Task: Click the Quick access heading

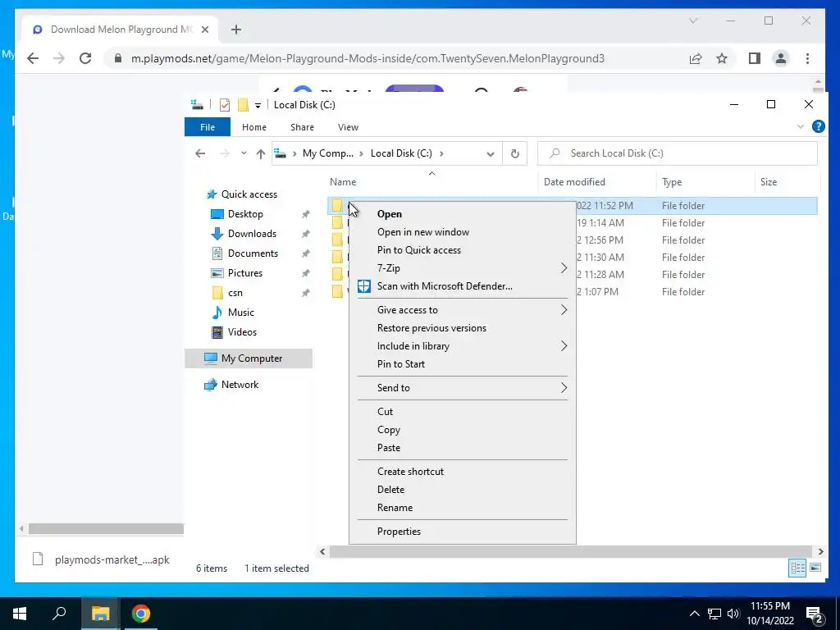Action: (x=249, y=194)
